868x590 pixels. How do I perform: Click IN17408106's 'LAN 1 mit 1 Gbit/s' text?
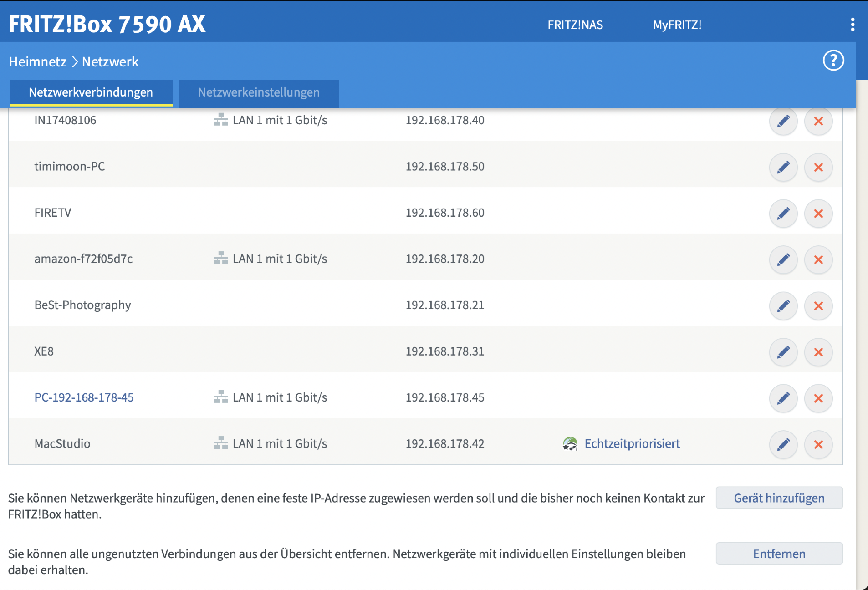click(x=280, y=120)
